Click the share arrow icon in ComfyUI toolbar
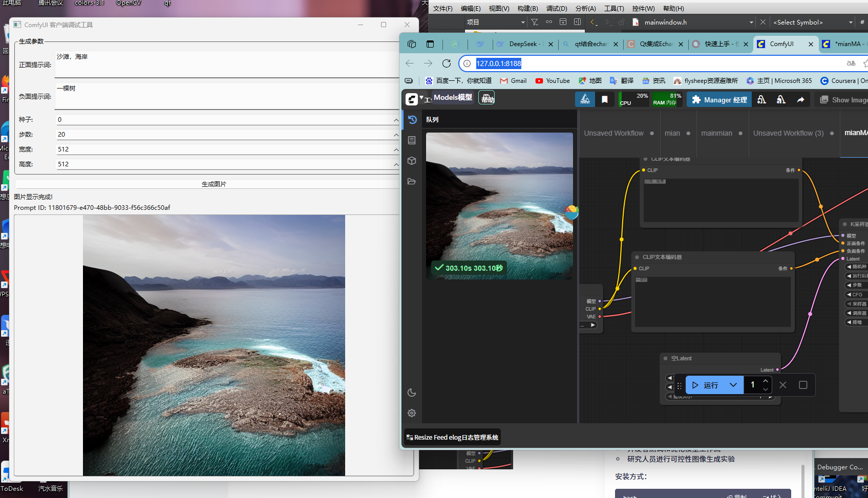The image size is (868, 498). point(800,100)
